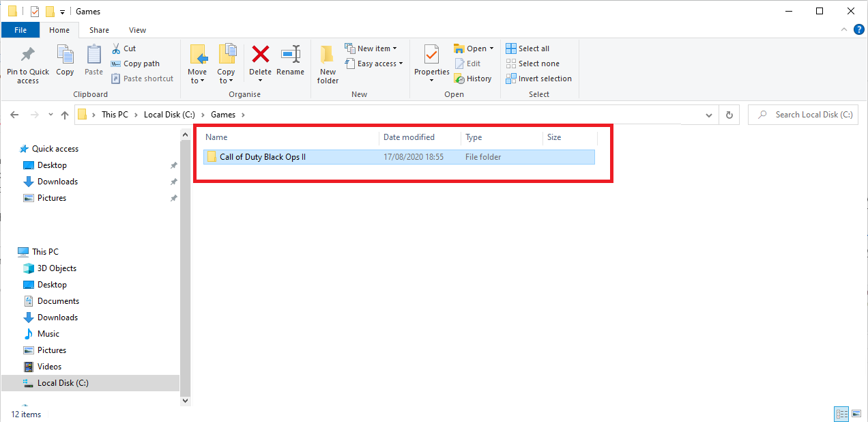Screen dimensions: 868x422
Task: Switch to the View ribbon tab
Action: [x=138, y=30]
